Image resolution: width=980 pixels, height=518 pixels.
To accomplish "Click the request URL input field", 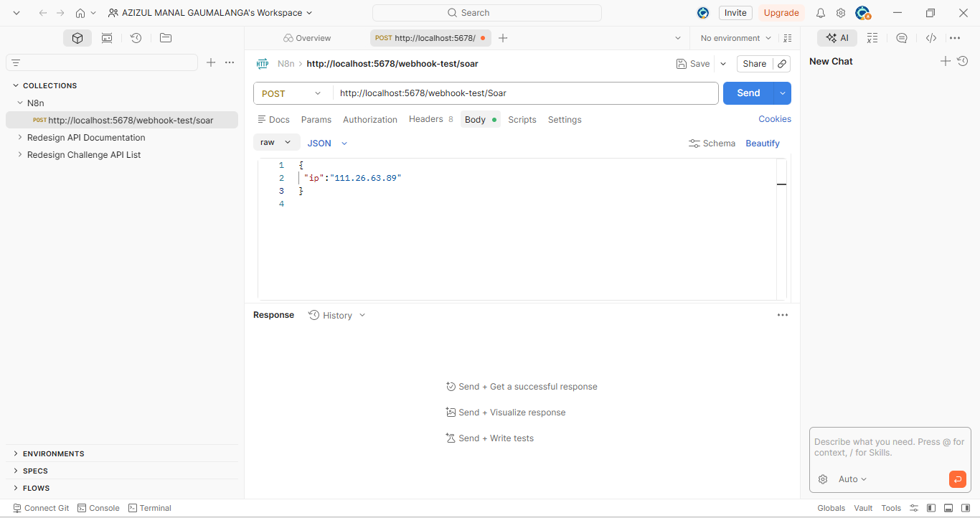I will 525,93.
